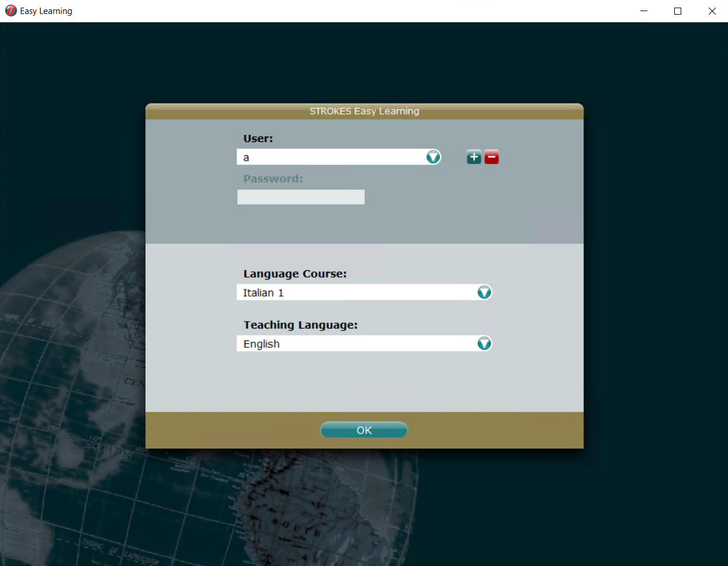Click the 'User:' label
728x566 pixels.
(258, 139)
